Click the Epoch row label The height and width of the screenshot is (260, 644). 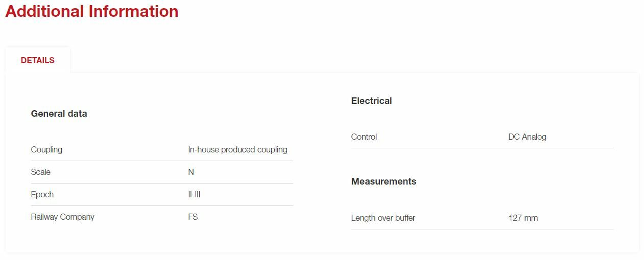[42, 194]
